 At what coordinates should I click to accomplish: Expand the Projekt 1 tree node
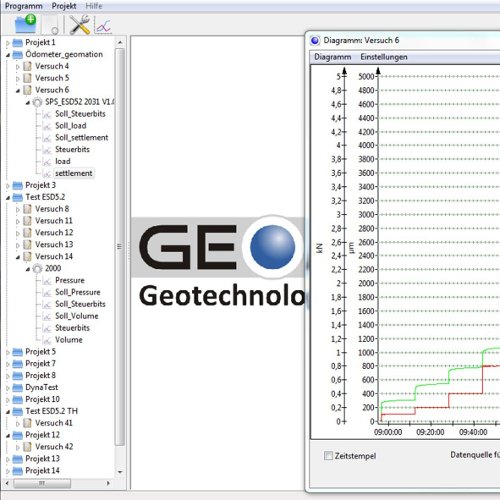click(8, 43)
